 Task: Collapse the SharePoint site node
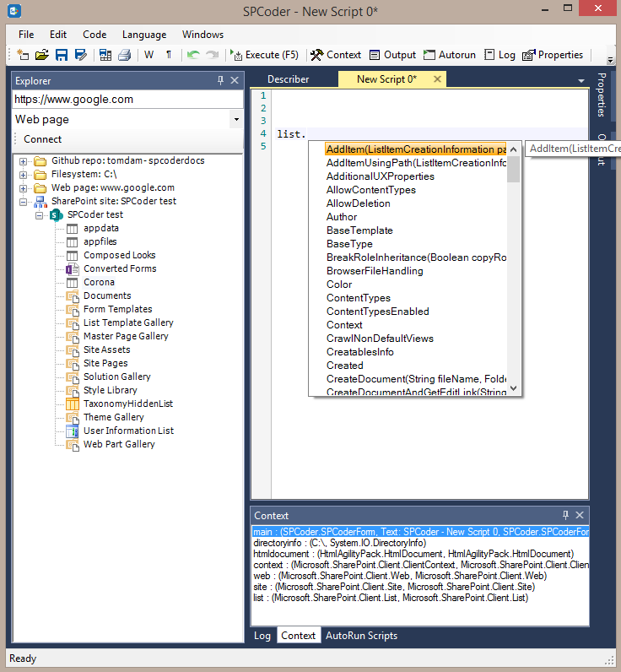(23, 202)
